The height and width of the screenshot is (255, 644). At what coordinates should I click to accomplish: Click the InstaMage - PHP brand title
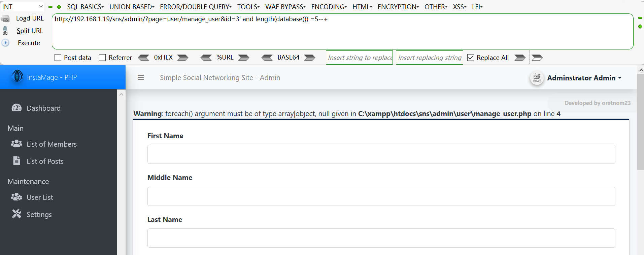point(52,77)
